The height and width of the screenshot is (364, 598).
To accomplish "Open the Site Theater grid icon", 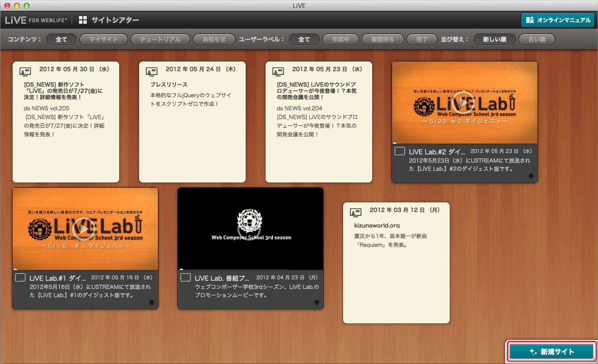I will coord(83,20).
